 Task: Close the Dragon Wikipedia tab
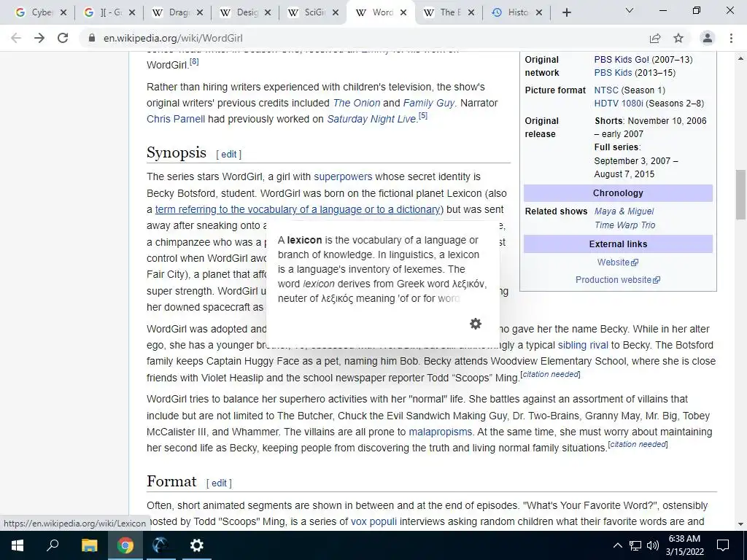pos(200,13)
